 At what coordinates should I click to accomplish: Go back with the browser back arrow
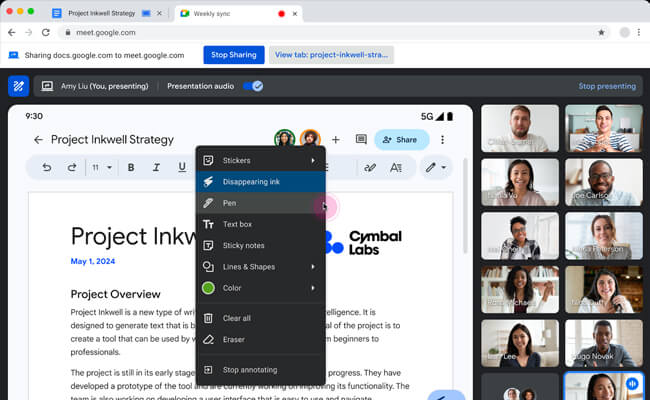(12, 32)
